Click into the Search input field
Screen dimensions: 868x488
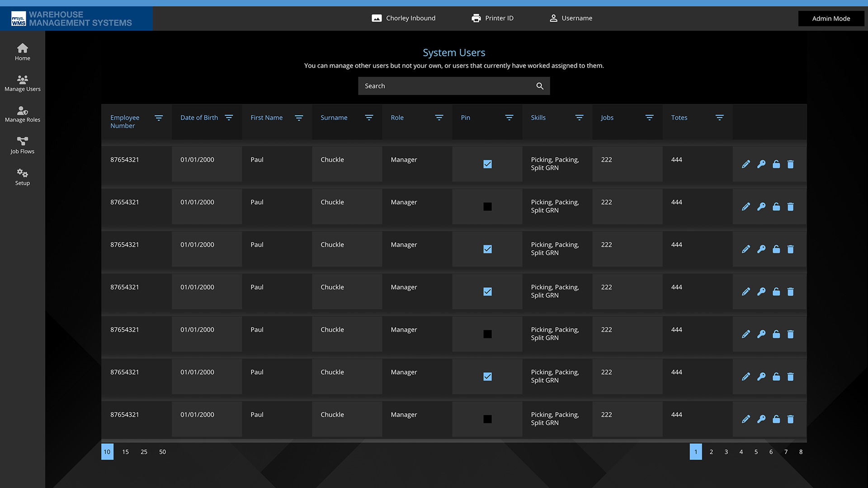(x=445, y=86)
